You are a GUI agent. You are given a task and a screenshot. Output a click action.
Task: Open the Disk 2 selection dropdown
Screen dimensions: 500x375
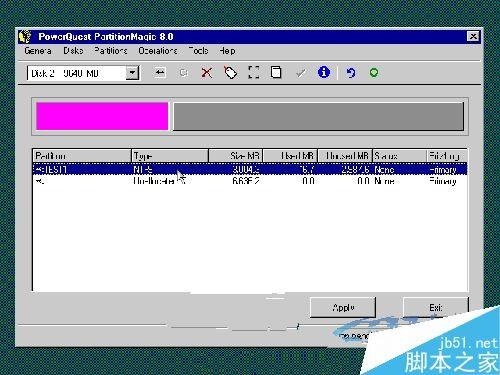(x=132, y=73)
